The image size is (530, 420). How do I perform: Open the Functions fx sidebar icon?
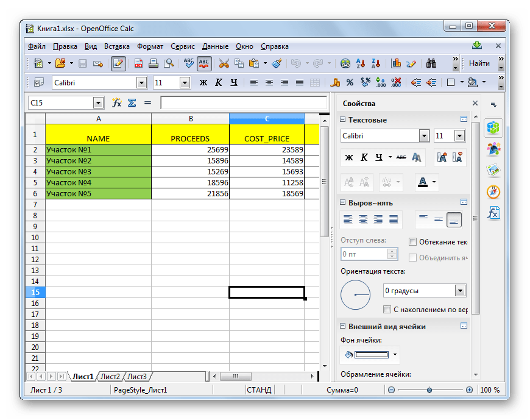tap(493, 213)
